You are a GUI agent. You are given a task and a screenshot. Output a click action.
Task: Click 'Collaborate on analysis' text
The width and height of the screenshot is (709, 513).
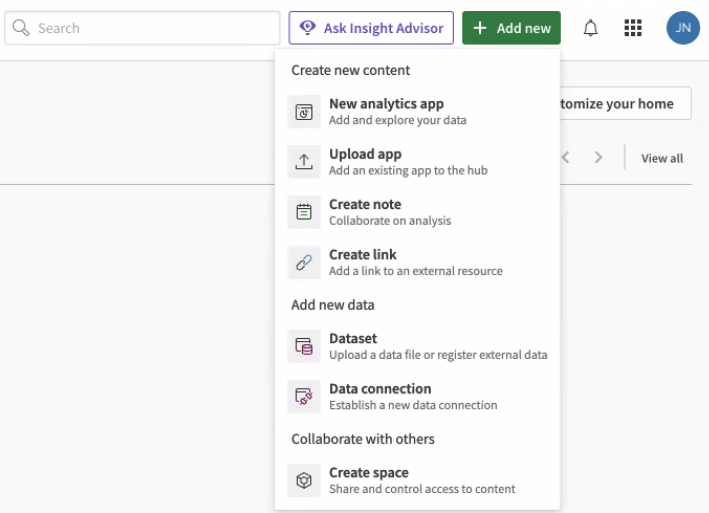point(390,221)
